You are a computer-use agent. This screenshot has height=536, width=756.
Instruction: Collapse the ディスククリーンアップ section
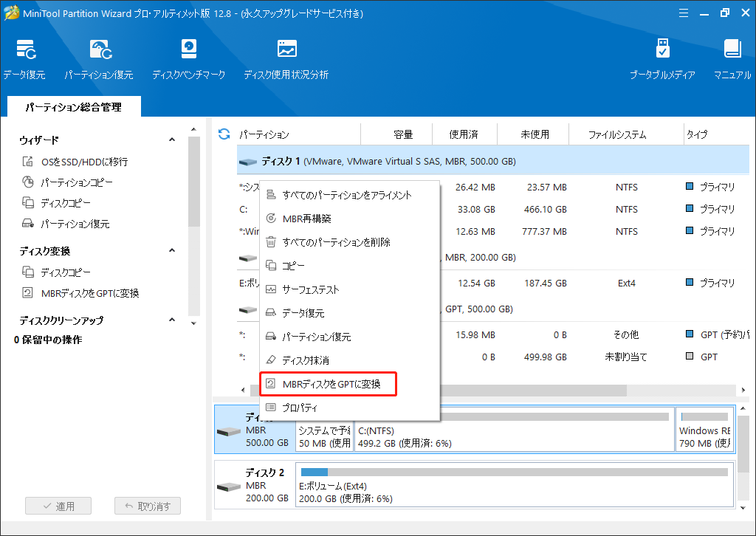coord(172,320)
